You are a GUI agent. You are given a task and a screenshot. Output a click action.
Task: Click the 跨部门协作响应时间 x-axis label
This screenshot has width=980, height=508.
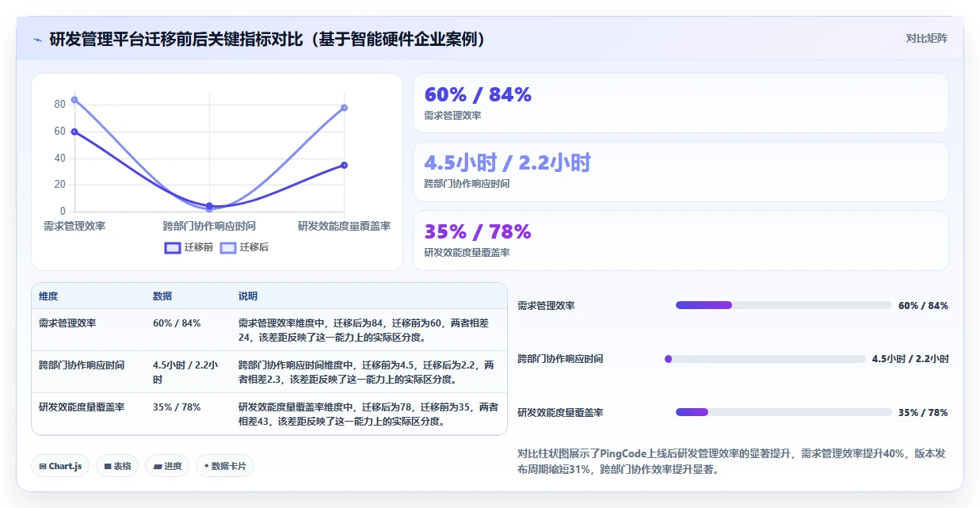(209, 226)
